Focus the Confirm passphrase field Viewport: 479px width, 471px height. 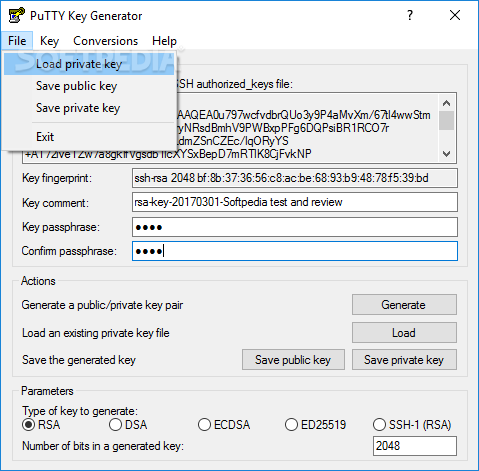295,251
